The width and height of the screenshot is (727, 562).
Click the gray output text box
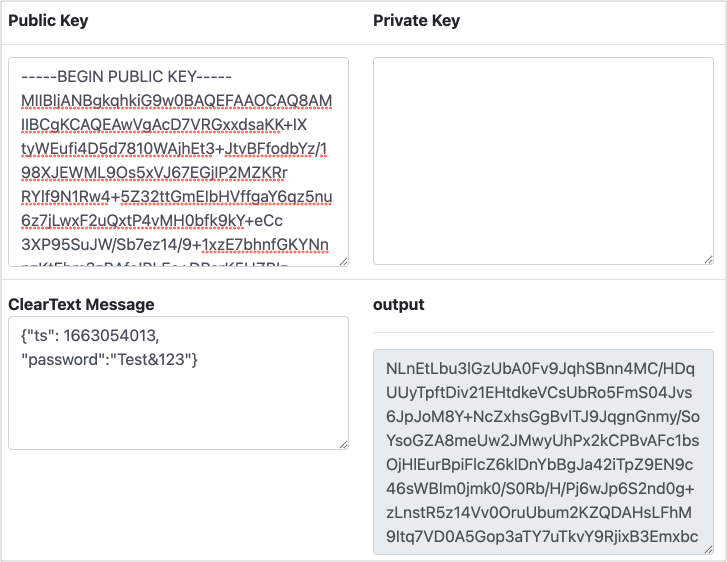(x=543, y=450)
